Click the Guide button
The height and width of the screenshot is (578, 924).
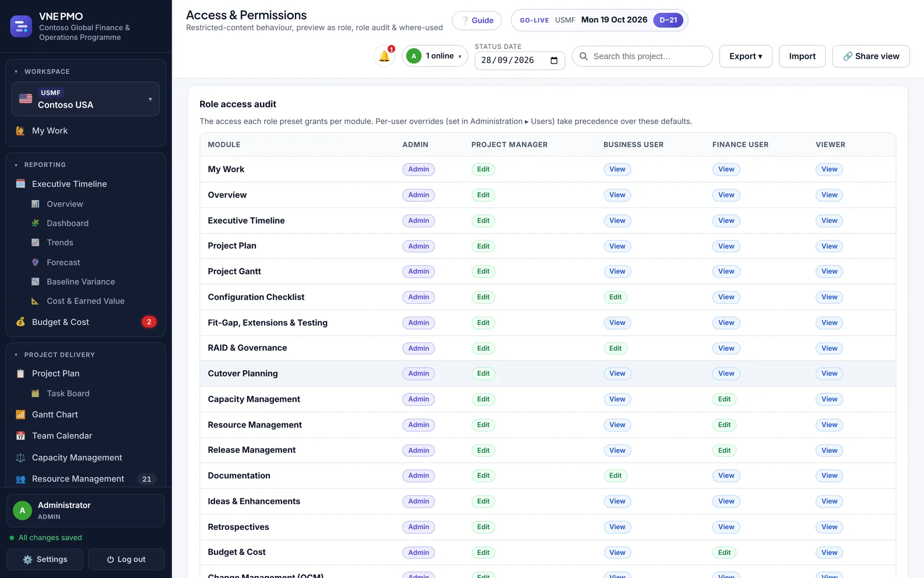point(476,20)
